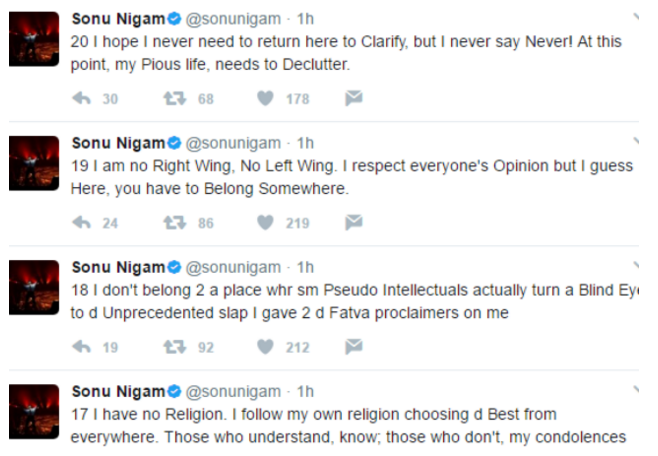Click message envelope on tweet 19
Image resolution: width=658 pixels, height=456 pixels.
tap(353, 223)
